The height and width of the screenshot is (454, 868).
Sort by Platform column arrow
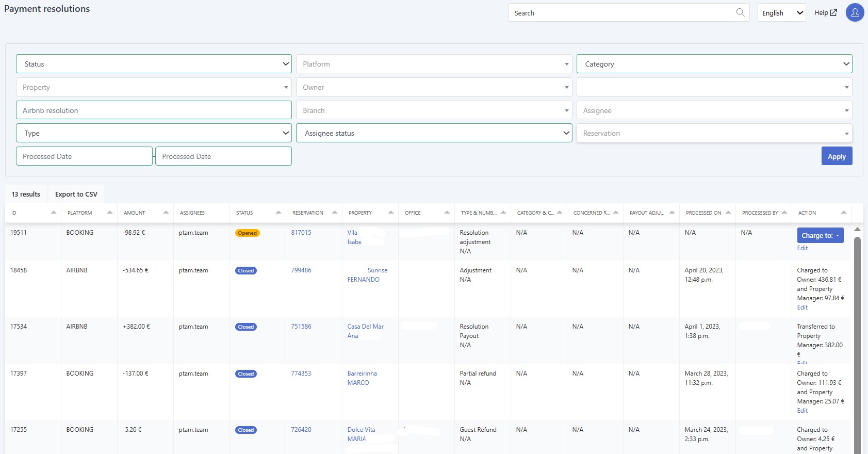tap(110, 213)
